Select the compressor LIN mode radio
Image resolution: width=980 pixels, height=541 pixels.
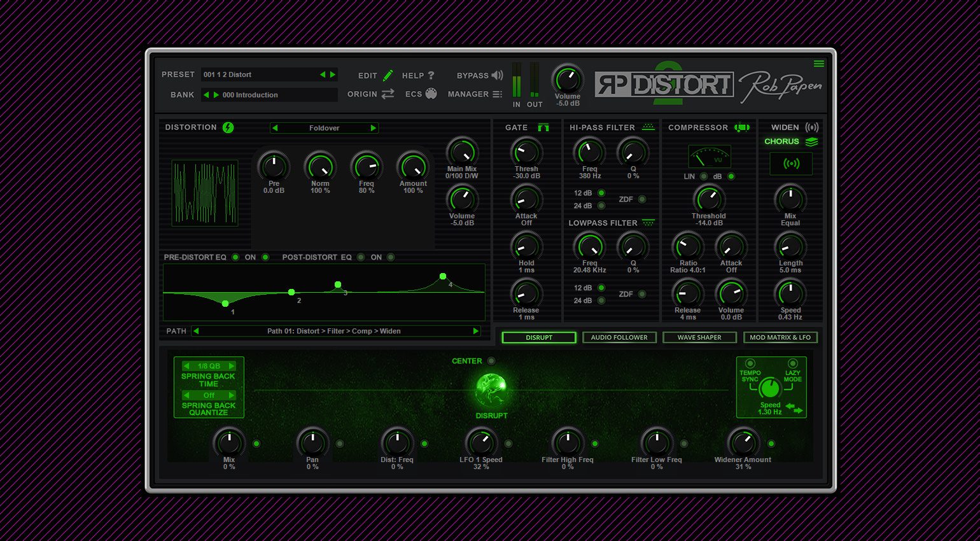703,176
